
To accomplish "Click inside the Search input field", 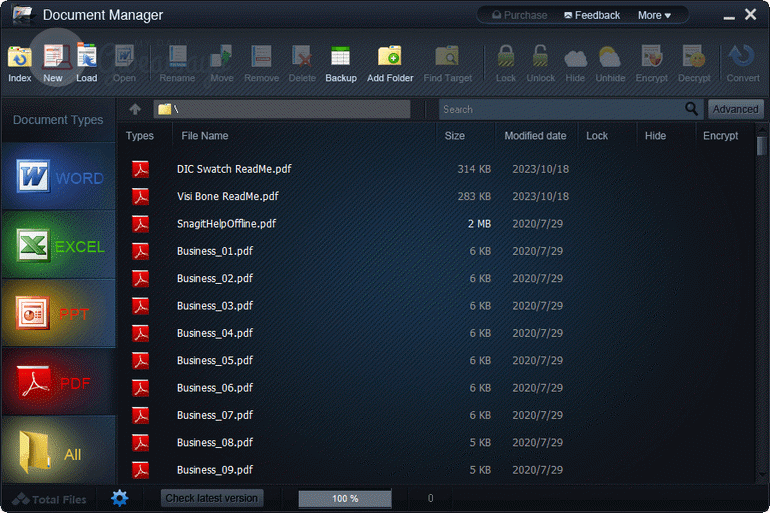I will (x=560, y=109).
